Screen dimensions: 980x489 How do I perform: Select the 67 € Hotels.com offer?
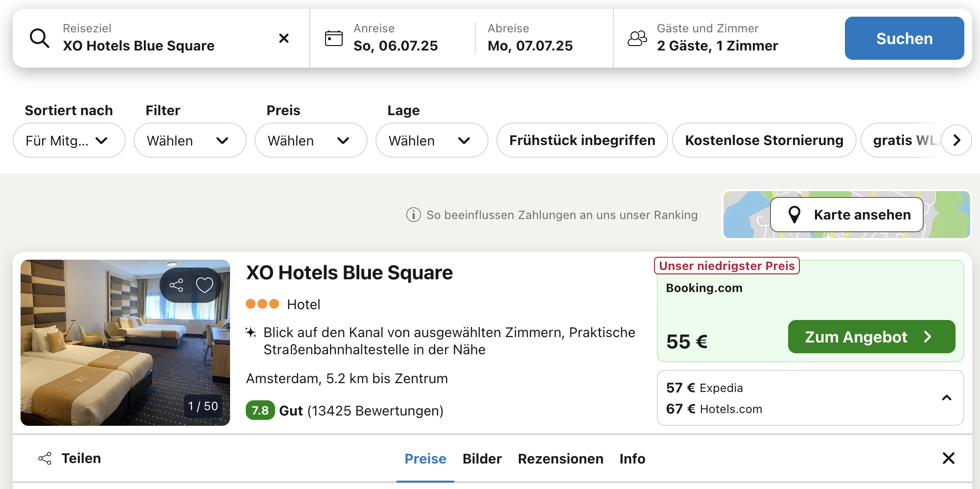(714, 409)
